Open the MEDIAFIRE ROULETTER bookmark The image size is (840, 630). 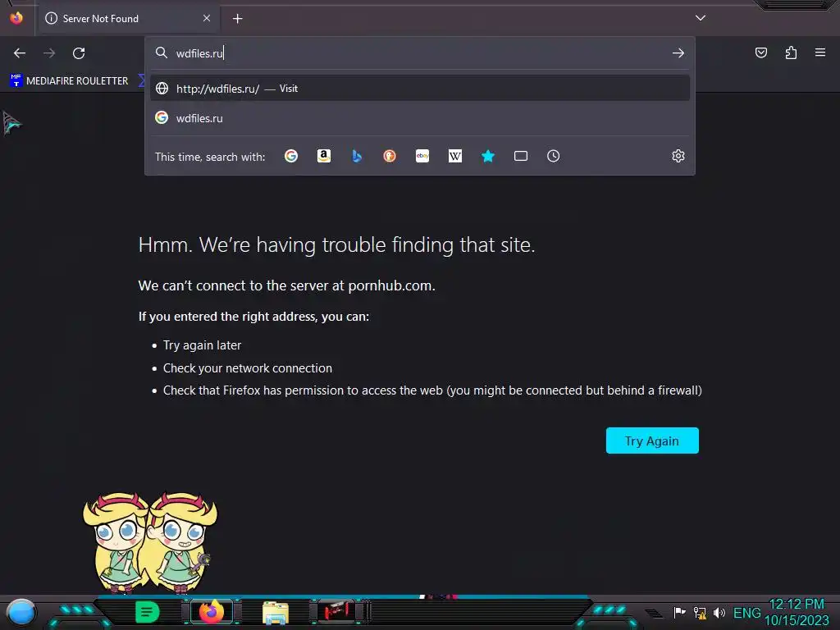coord(69,81)
